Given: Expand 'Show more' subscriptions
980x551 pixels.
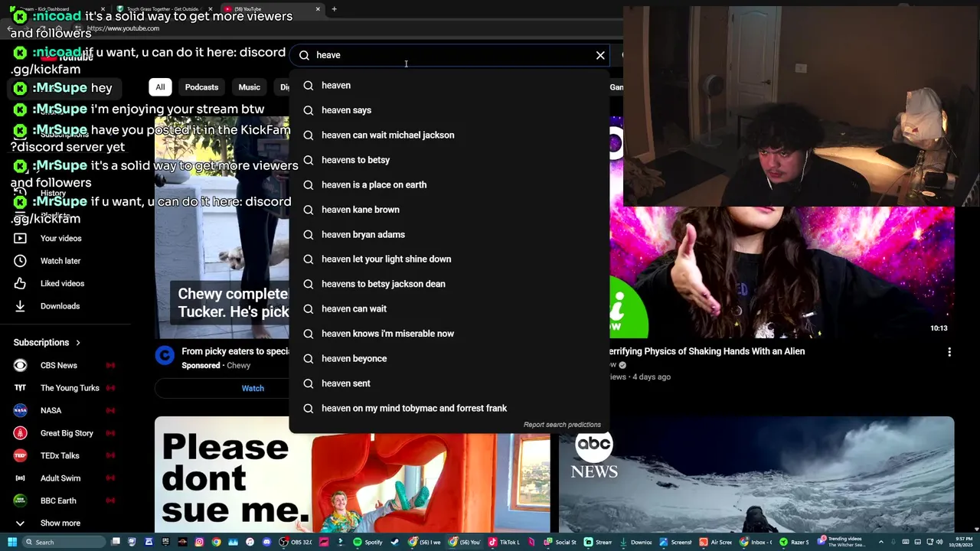Looking at the screenshot, I should tap(60, 523).
